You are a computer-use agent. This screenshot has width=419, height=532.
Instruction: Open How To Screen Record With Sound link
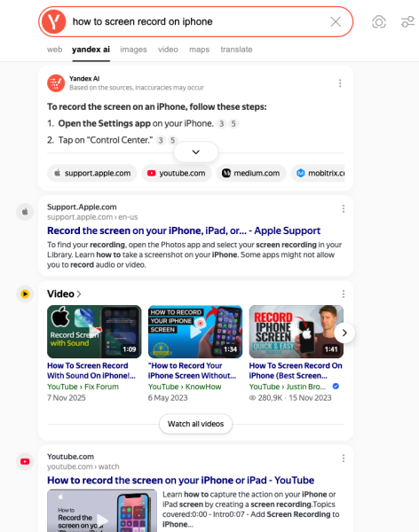(x=91, y=371)
